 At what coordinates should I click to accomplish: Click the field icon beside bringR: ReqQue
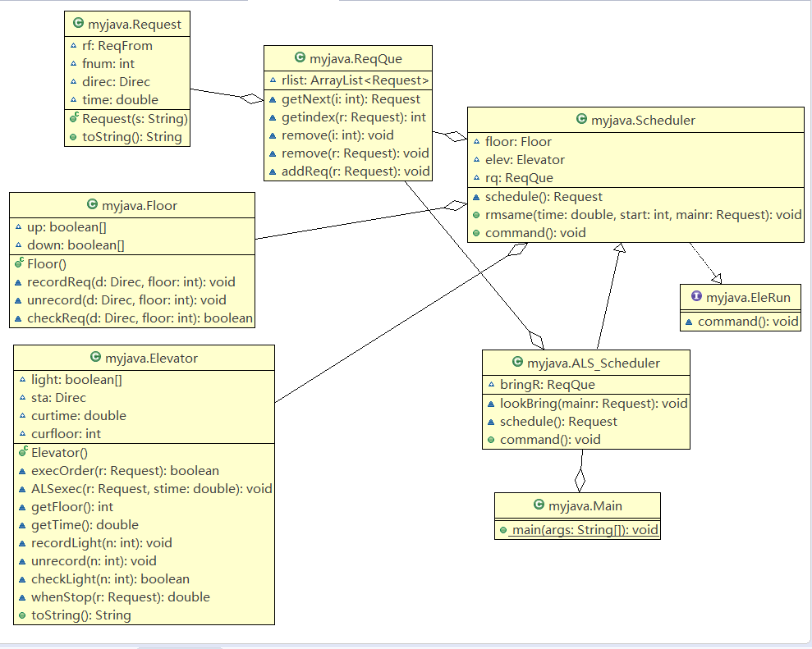pyautogui.click(x=492, y=385)
